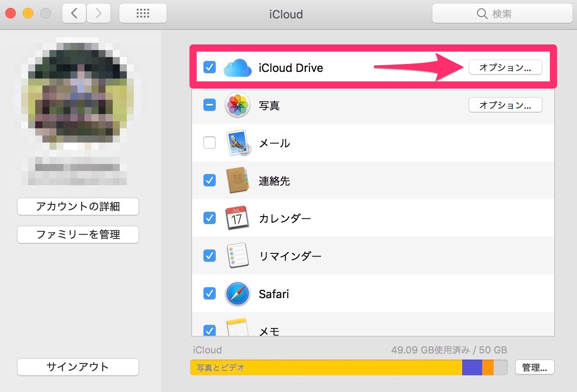Click the iCloud label above storage bar
Screen dimensions: 577x392
click(207, 350)
